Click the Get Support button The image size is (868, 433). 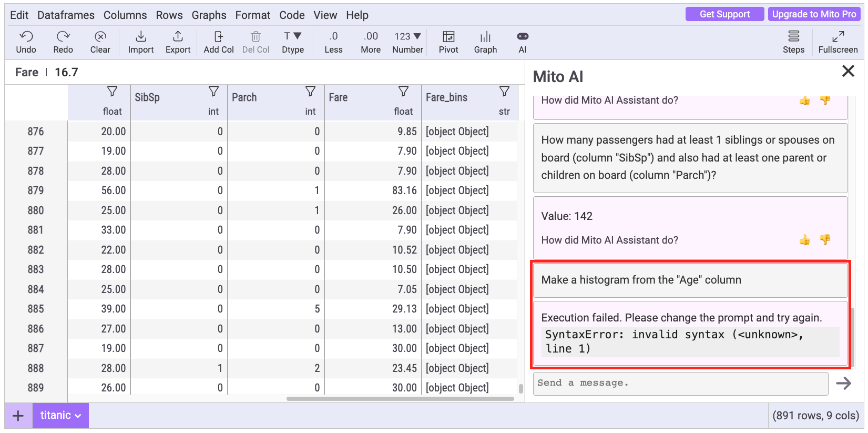724,14
